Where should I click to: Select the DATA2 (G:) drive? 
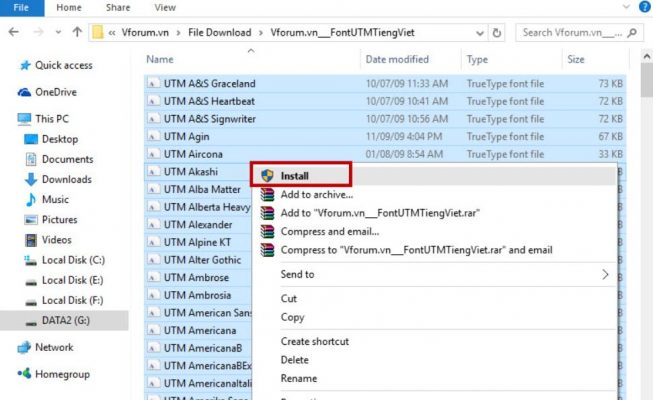[64, 320]
